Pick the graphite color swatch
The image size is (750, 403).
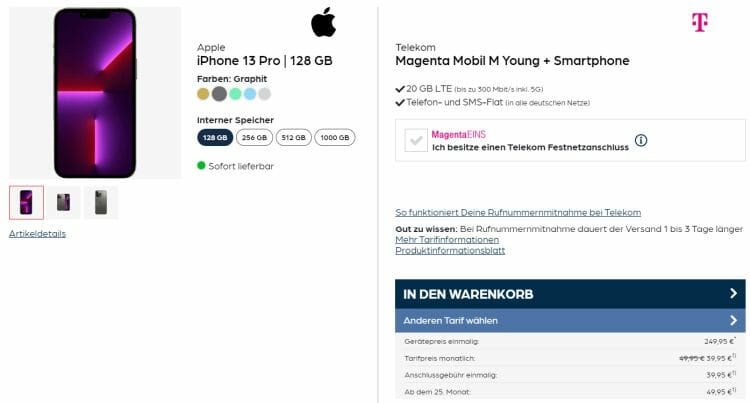[219, 94]
